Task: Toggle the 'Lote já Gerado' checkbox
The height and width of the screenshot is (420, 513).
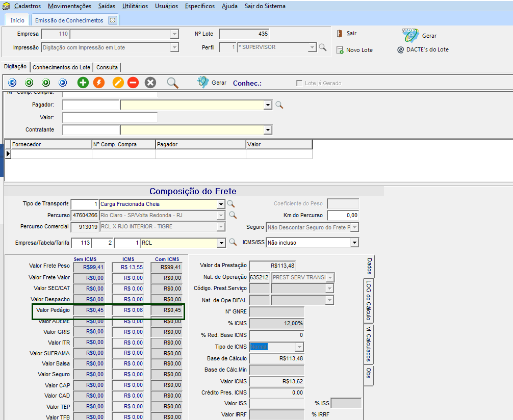Action: coord(299,83)
